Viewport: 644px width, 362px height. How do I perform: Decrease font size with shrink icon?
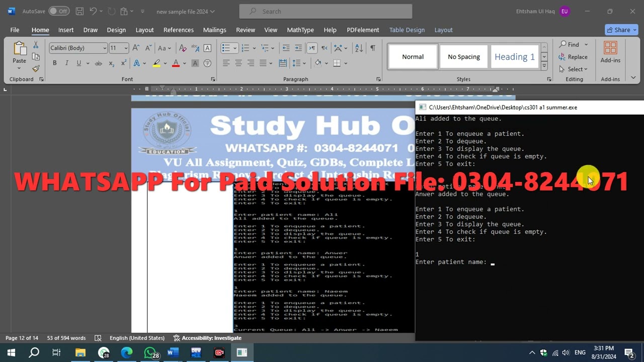(148, 48)
